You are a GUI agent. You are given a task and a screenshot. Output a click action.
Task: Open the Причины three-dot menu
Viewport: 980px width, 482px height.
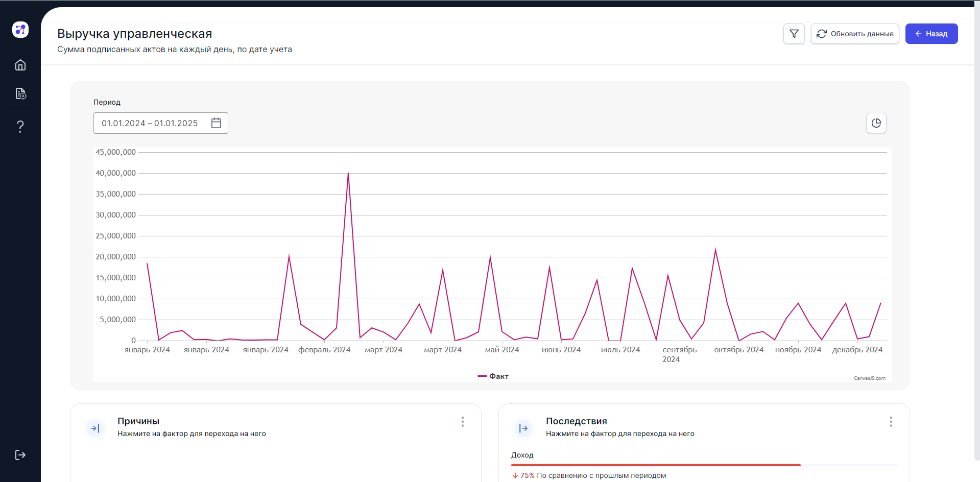point(463,422)
